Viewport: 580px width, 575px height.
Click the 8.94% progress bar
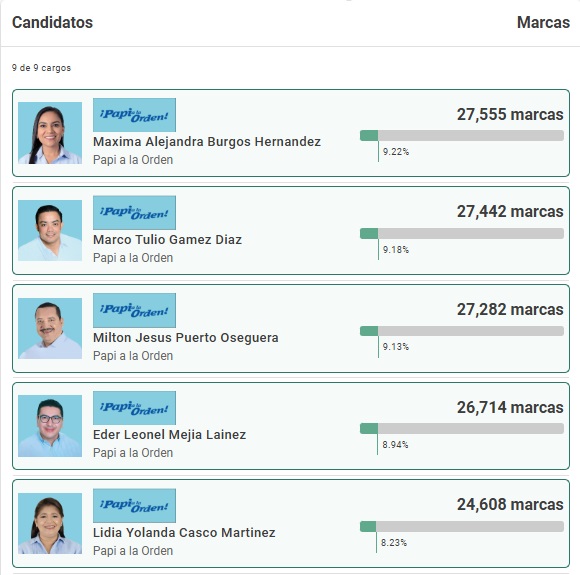click(462, 428)
